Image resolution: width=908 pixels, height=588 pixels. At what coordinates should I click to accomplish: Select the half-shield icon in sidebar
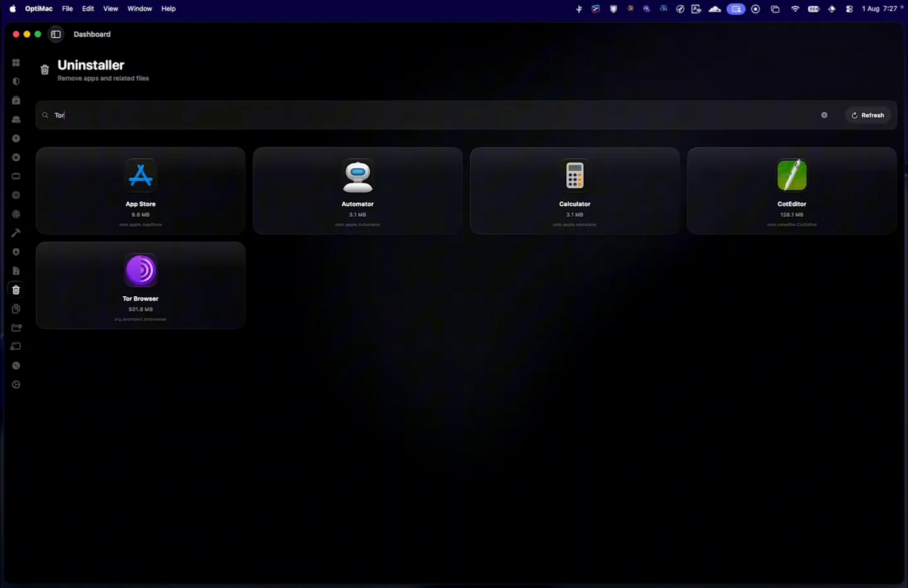coord(16,81)
